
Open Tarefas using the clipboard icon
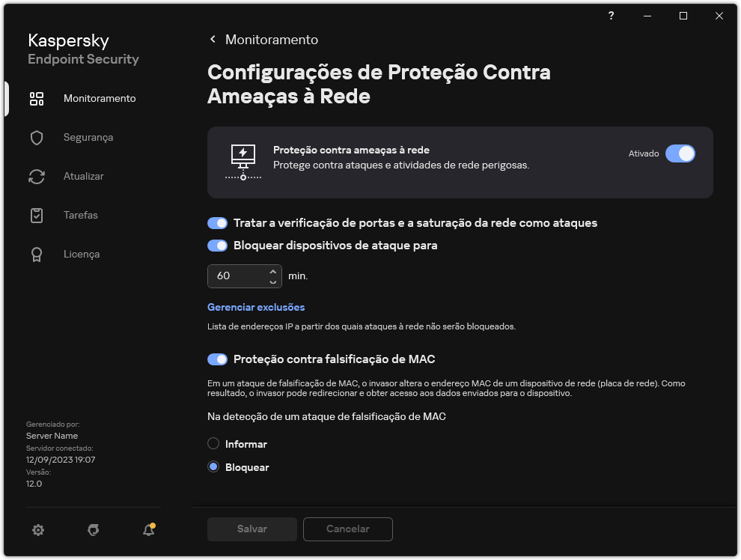coord(37,215)
